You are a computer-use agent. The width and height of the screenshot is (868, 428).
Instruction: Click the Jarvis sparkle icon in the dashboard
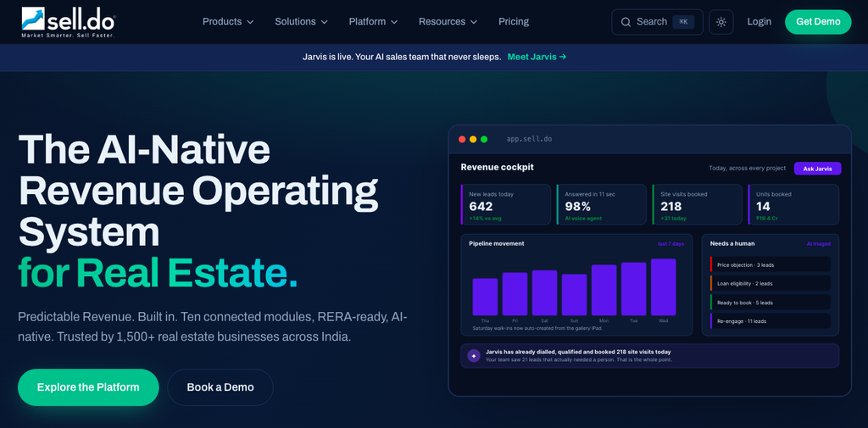[473, 356]
